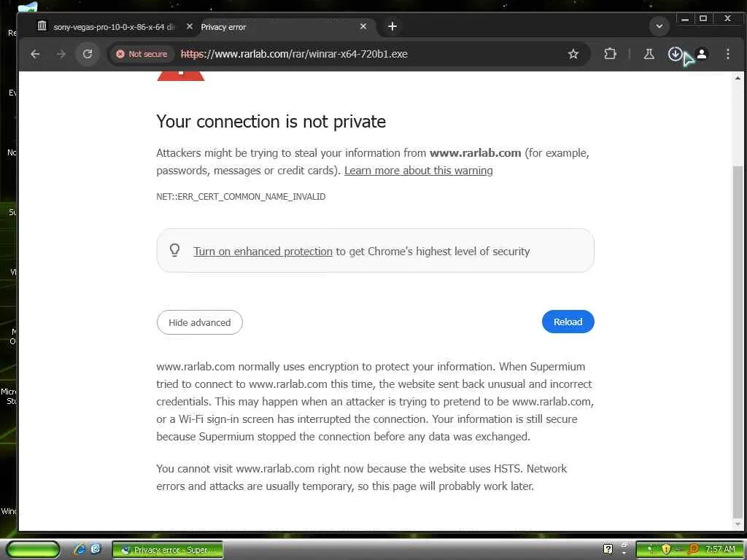Image resolution: width=747 pixels, height=560 pixels.
Task: Click the orange magnifier tray icon
Action: click(x=693, y=550)
